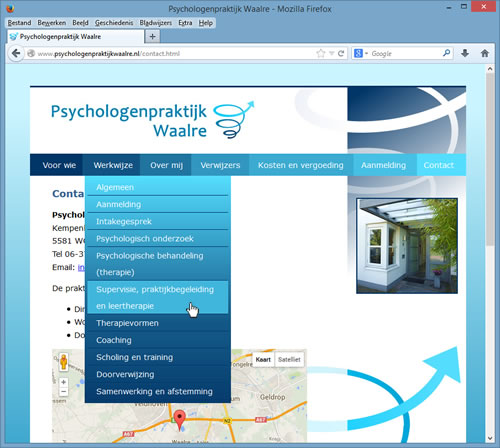Open the Verwijzers navigation item
Screen dimensions: 500x448
tap(220, 165)
